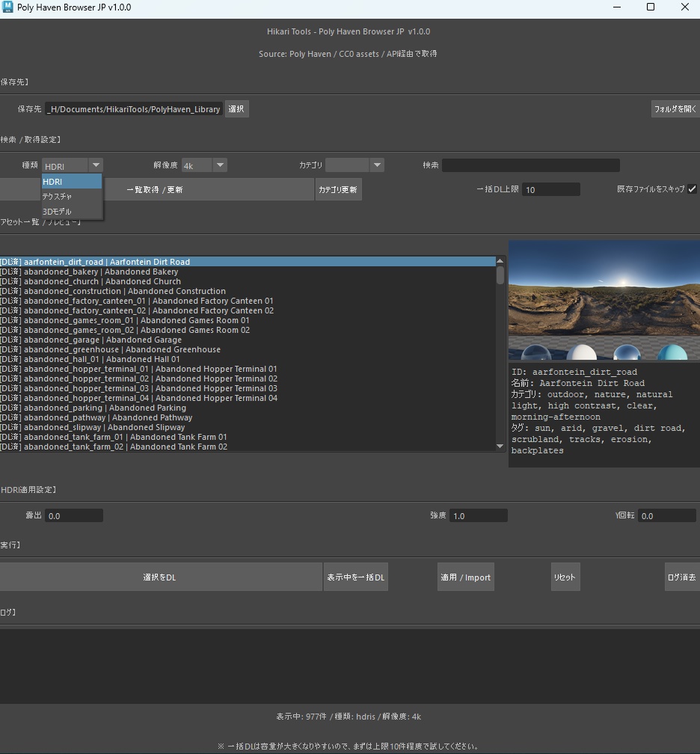Image resolution: width=700 pixels, height=754 pixels.
Task: Select abandoned_parking list entry
Action: [x=248, y=408]
